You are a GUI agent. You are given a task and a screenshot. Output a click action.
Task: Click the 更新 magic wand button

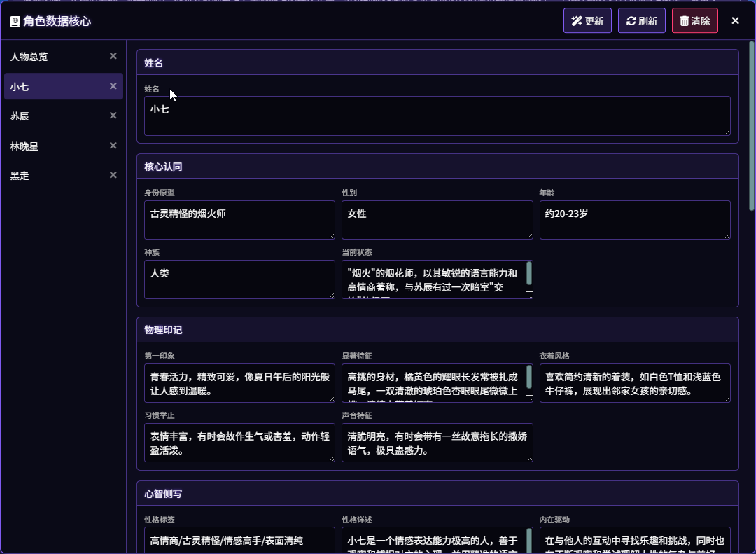[587, 21]
